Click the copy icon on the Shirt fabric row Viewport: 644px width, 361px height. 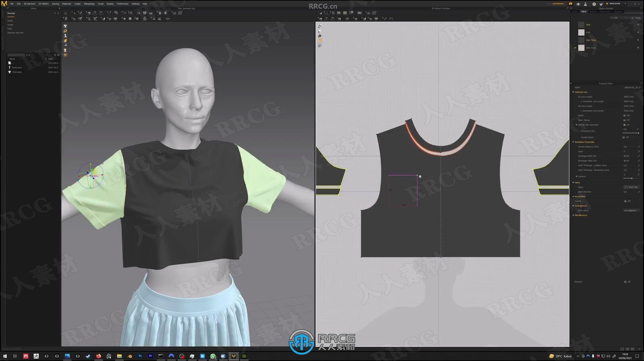coord(638,25)
